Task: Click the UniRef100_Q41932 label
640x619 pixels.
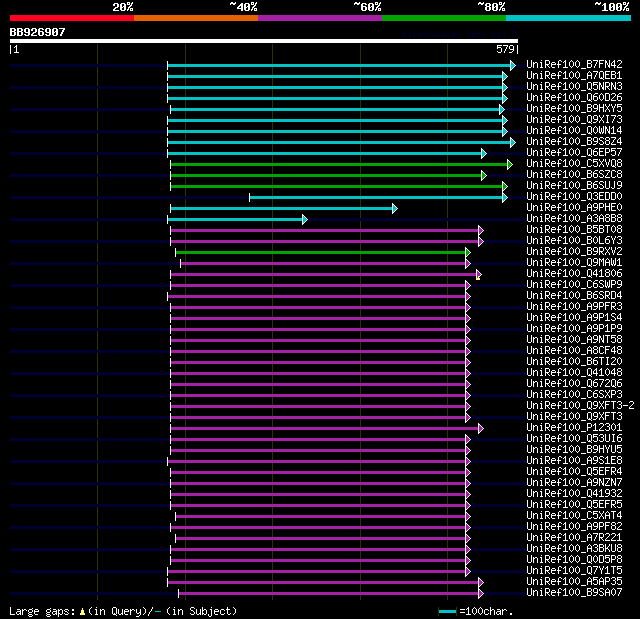Action: click(x=574, y=493)
